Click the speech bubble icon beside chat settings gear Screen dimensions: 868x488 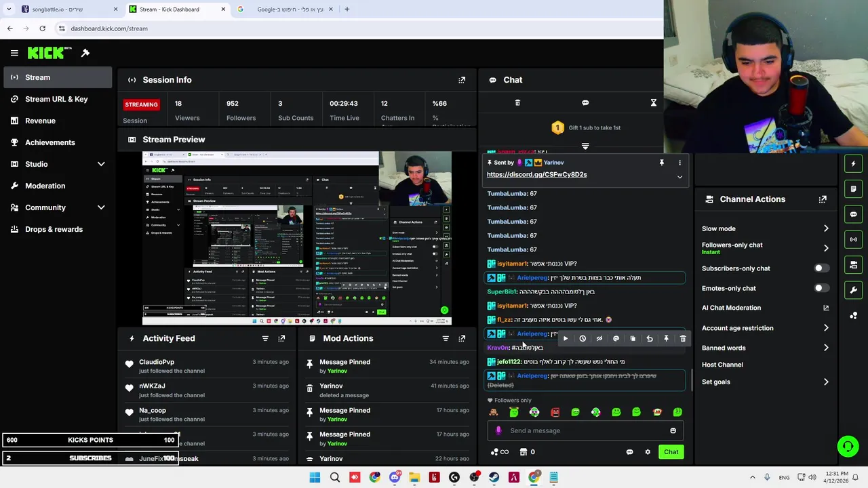click(629, 452)
